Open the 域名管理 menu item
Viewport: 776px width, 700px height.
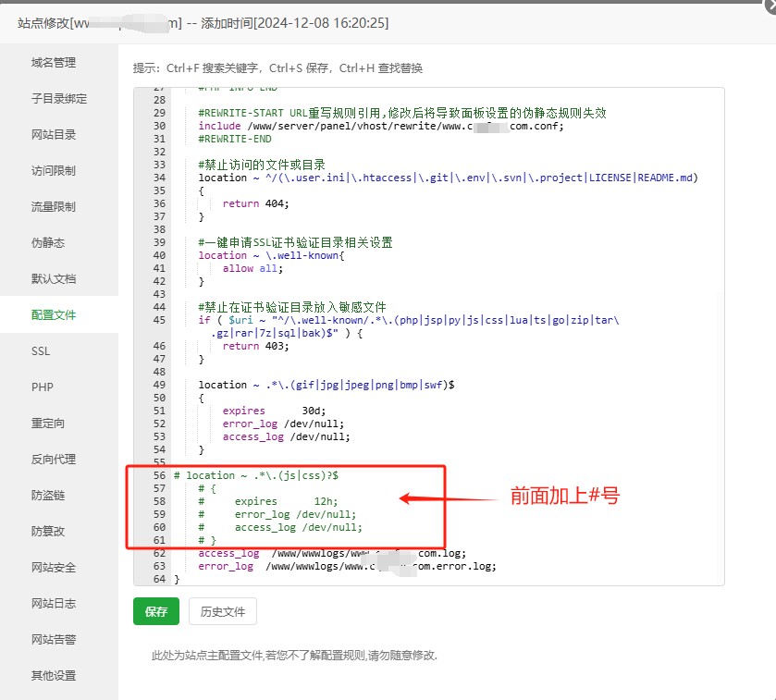(x=54, y=63)
